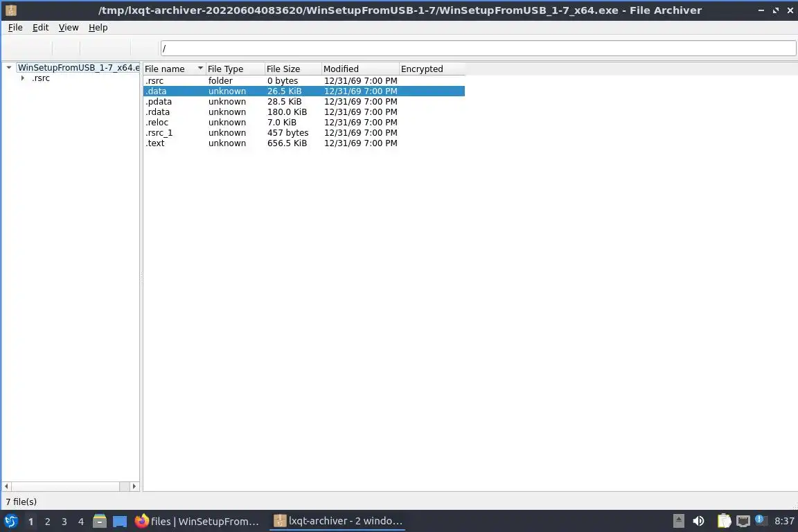Screen dimensions: 798x532
Task: Open the View menu
Action: 69,28
